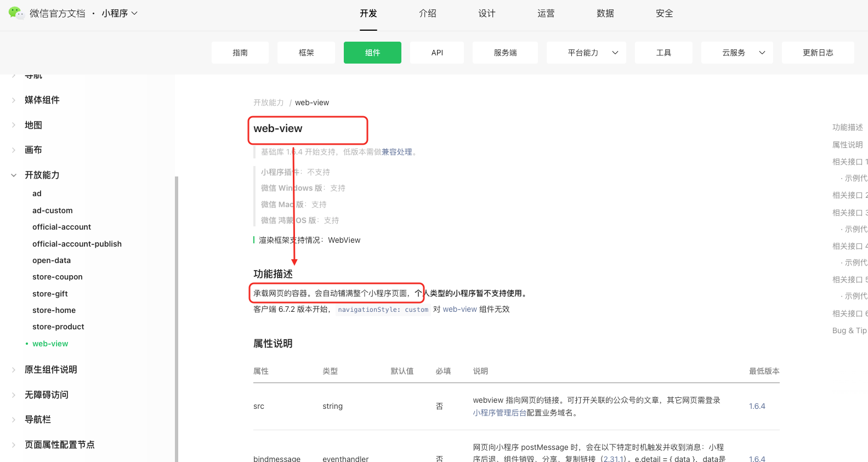Switch to the 设计 top tab
The width and height of the screenshot is (868, 462).
tap(486, 13)
